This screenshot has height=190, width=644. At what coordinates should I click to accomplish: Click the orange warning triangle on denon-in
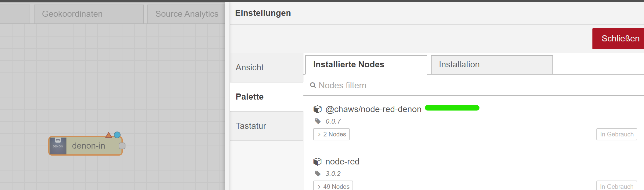point(108,135)
